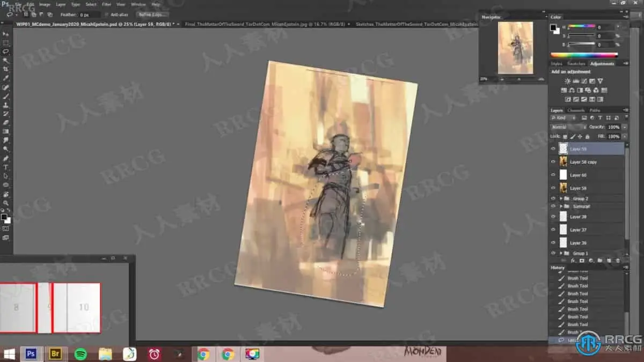Toggle visibility of Layer 60
Viewport: 644px width, 362px height.
coord(553,175)
